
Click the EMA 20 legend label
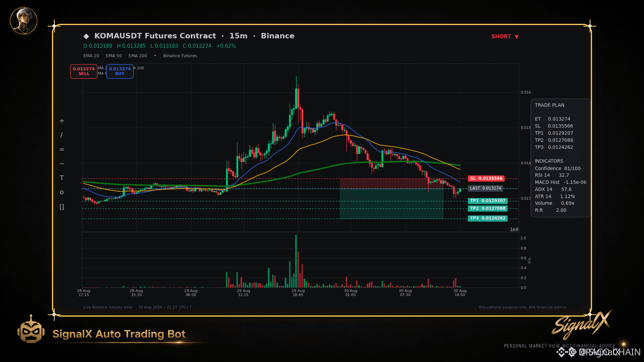(91, 56)
